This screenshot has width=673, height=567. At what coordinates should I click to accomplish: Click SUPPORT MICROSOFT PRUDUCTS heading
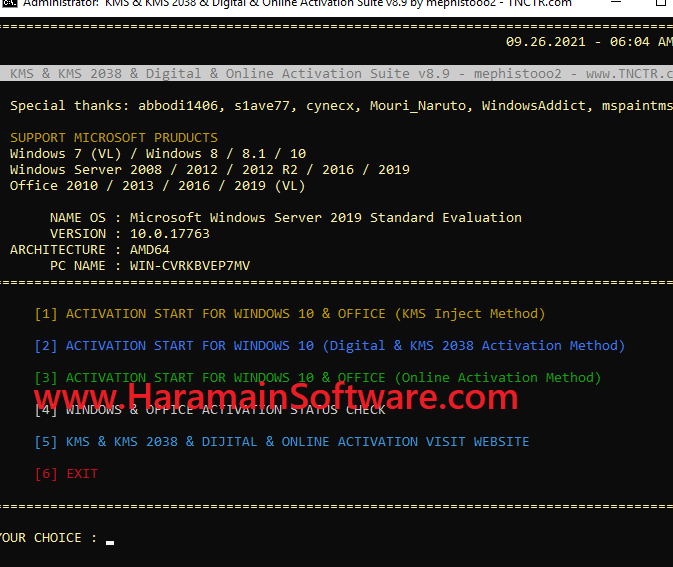(x=114, y=138)
